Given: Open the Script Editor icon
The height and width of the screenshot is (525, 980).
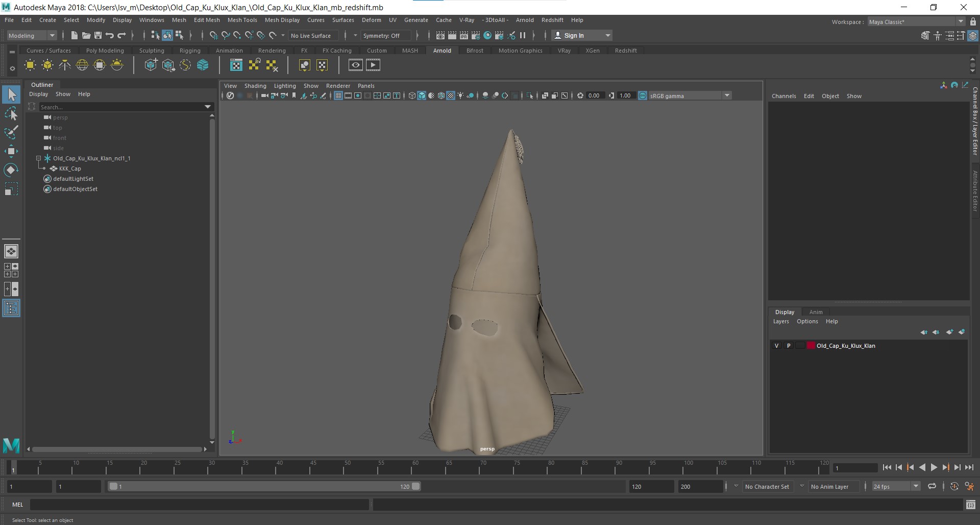Looking at the screenshot, I should [970, 505].
